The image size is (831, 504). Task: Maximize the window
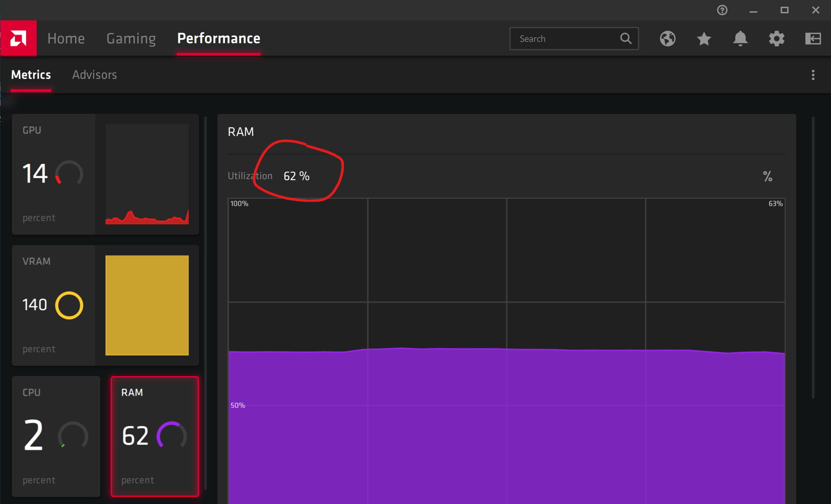784,10
